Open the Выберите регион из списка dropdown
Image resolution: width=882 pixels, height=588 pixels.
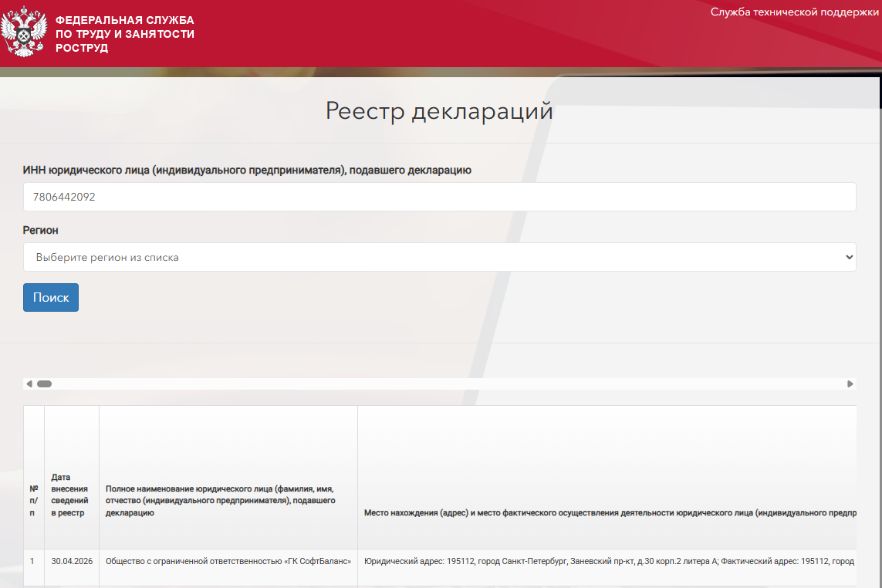pyautogui.click(x=439, y=257)
